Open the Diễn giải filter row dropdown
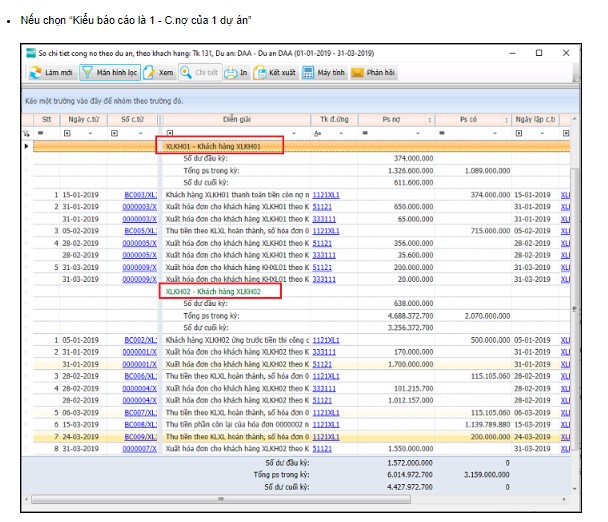Image resolution: width=608 pixels, height=522 pixels. [293, 132]
